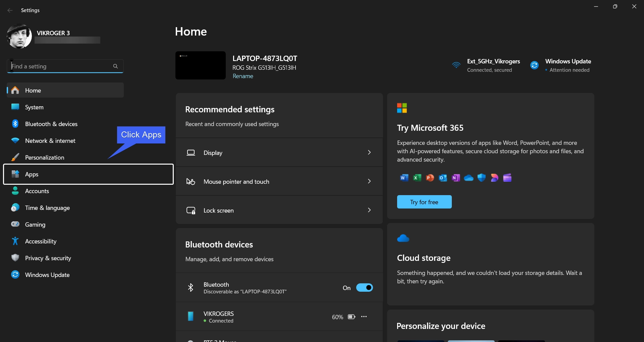Click the Windows Update sync icon at top
This screenshot has width=644, height=342.
point(534,65)
